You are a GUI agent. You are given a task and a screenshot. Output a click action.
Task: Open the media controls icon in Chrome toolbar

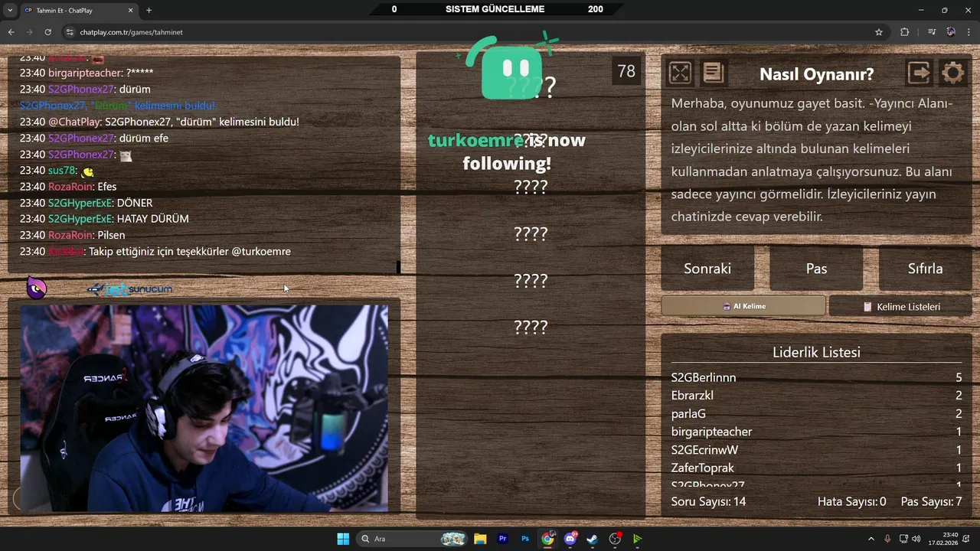931,32
